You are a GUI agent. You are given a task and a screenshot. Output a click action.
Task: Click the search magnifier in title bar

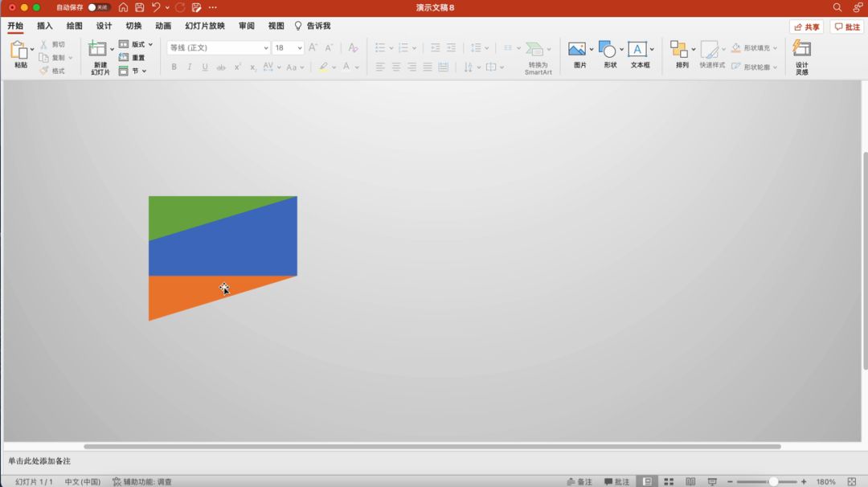click(837, 7)
